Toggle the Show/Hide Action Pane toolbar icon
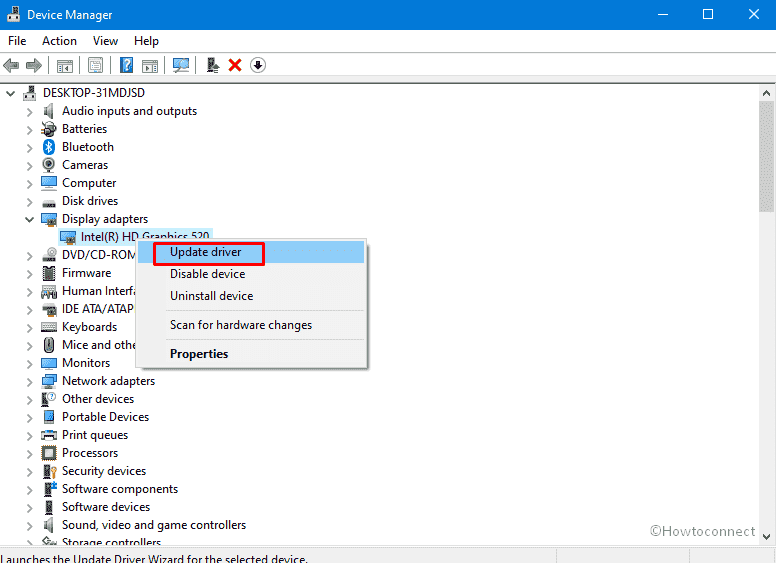The height and width of the screenshot is (563, 776). click(x=150, y=65)
